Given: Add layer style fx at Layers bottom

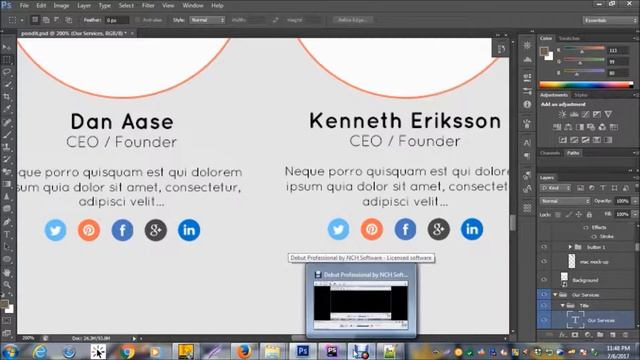Looking at the screenshot, I should click(562, 335).
